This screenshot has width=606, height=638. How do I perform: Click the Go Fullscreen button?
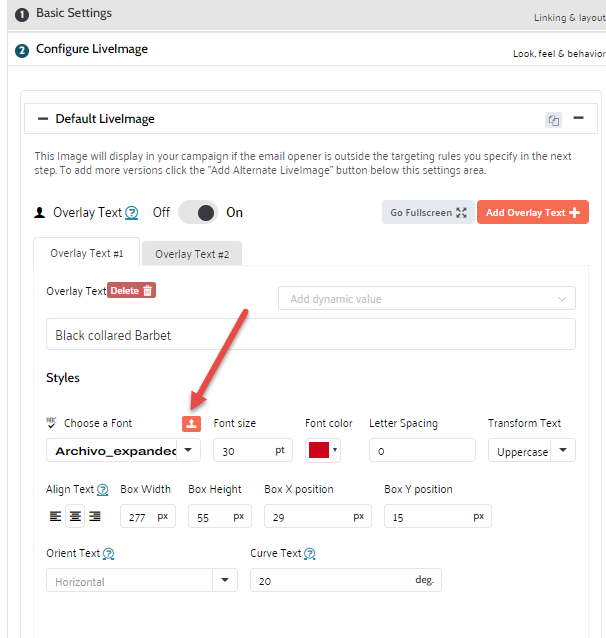click(428, 212)
